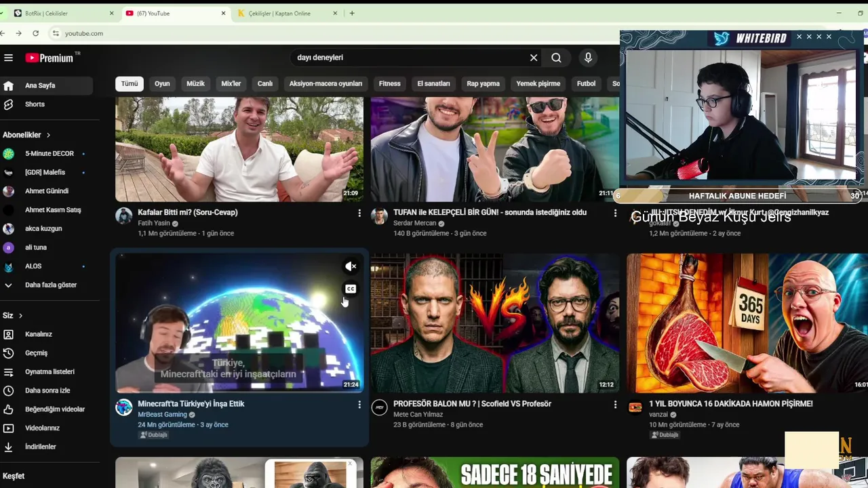
Task: Open Oynatma listeleri playlists
Action: [47, 371]
